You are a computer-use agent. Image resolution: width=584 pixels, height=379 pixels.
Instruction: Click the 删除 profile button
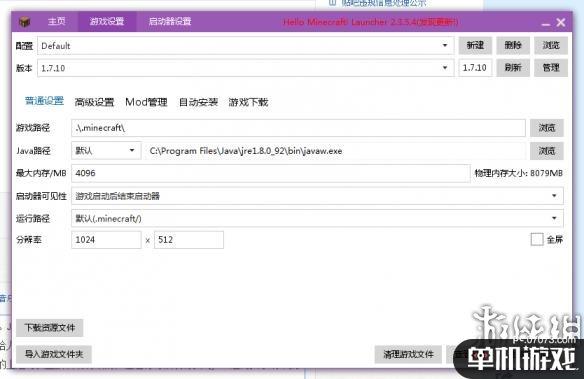pos(513,45)
